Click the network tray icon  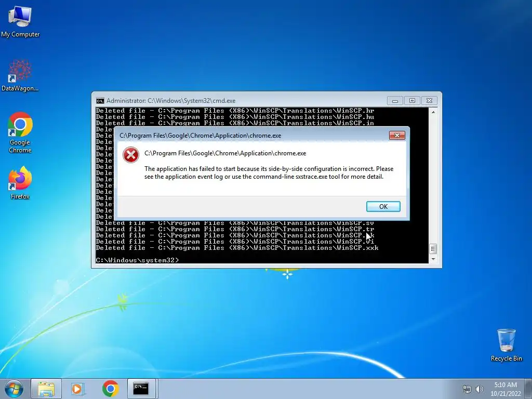[x=467, y=389]
